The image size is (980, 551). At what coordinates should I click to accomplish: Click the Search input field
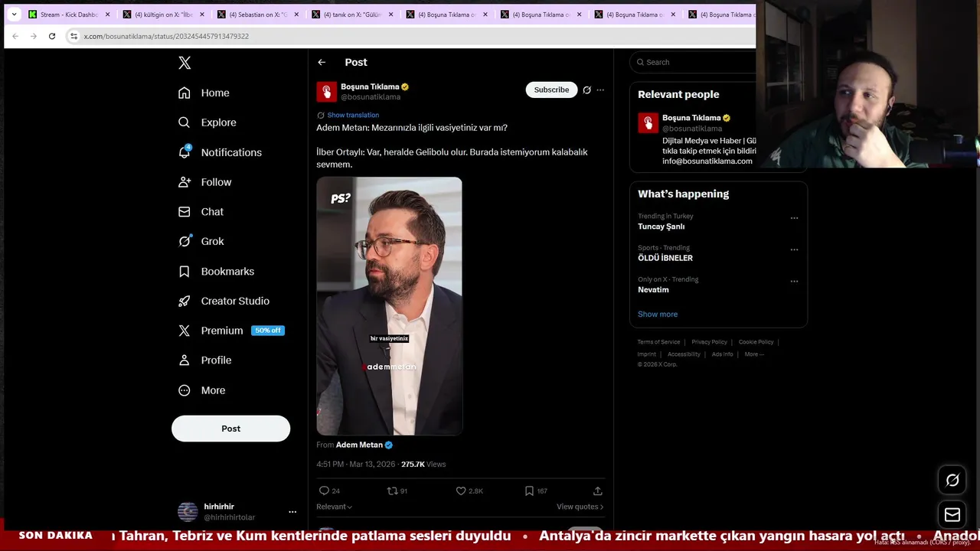(697, 62)
